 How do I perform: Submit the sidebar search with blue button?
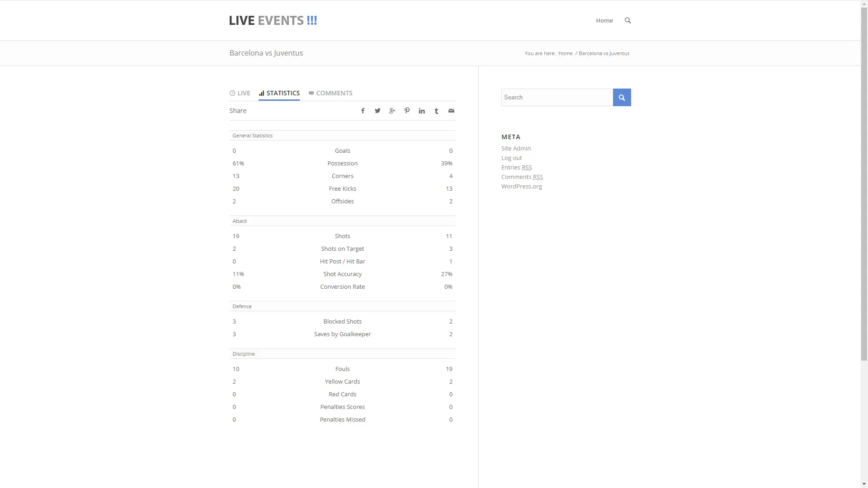tap(622, 97)
